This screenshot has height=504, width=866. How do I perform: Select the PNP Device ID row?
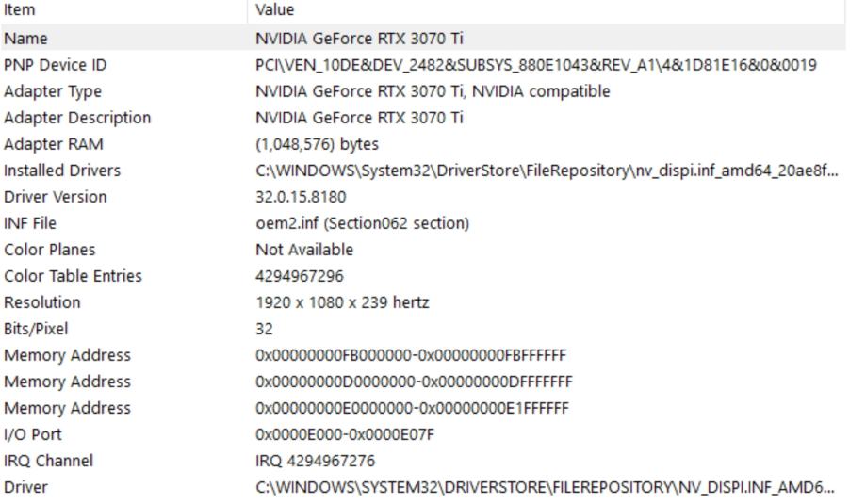point(53,65)
